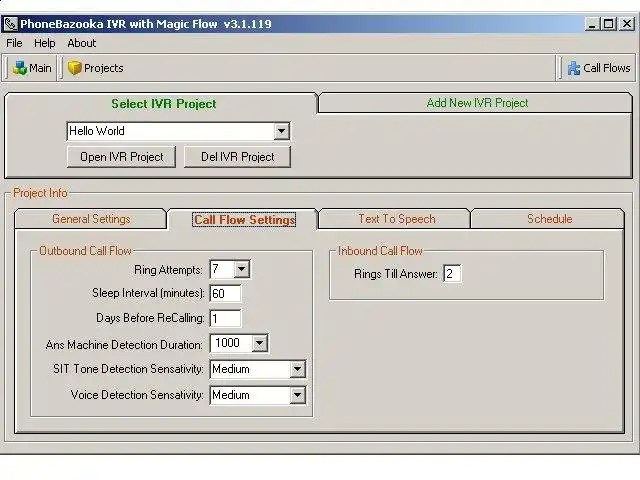The width and height of the screenshot is (640, 480).
Task: Switch to General Settings tab
Action: (x=91, y=219)
